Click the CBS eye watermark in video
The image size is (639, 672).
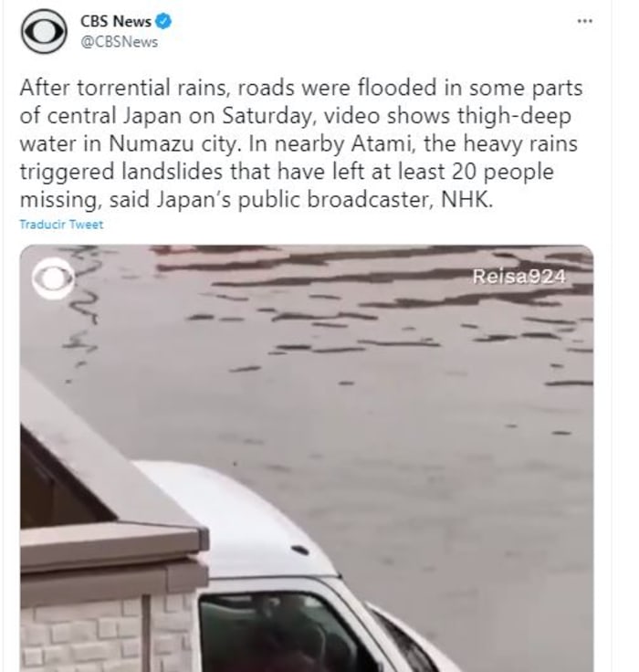point(53,278)
